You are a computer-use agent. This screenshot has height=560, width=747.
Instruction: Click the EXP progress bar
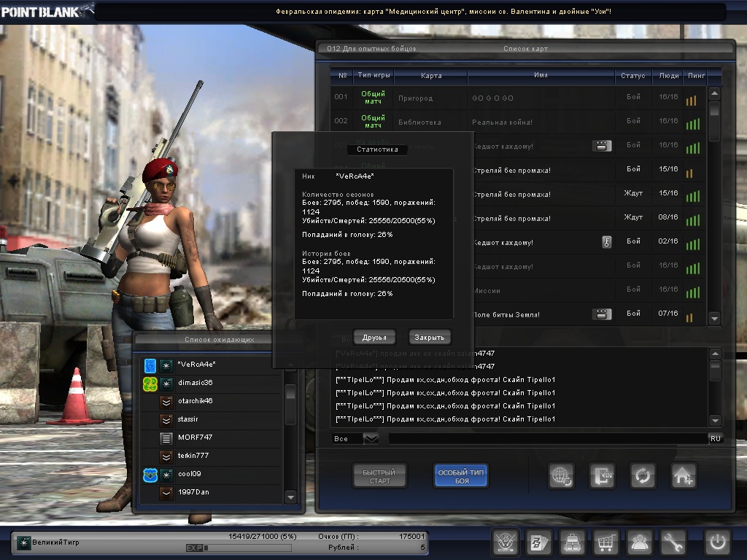pyautogui.click(x=239, y=548)
